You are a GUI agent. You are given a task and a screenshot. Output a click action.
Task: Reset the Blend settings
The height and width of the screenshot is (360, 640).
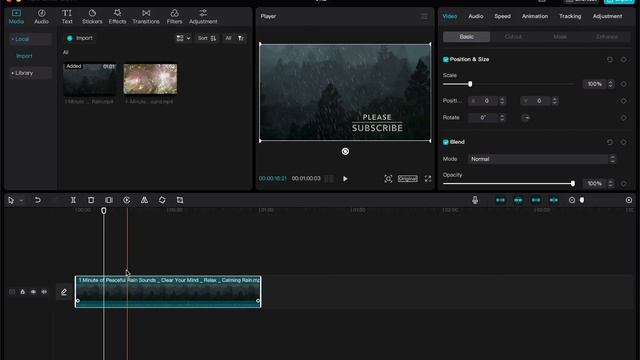coord(610,142)
